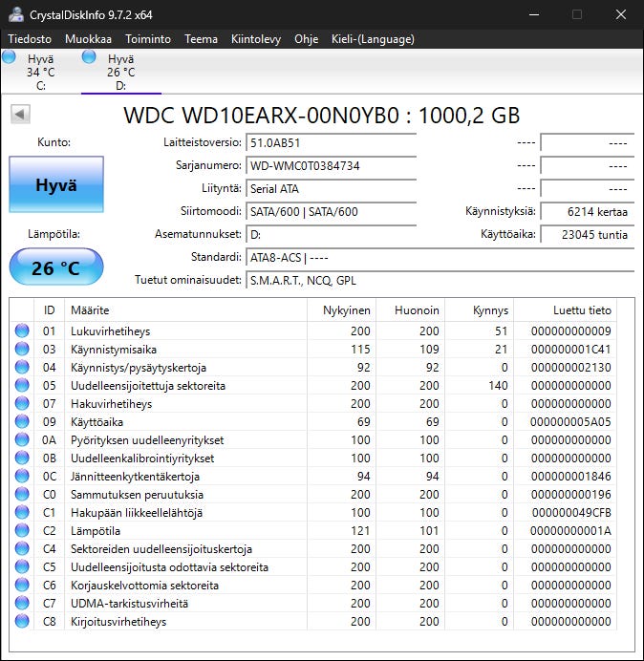This screenshot has height=661, width=644.
Task: Click the blue Hyvä health status button
Action: [55, 185]
